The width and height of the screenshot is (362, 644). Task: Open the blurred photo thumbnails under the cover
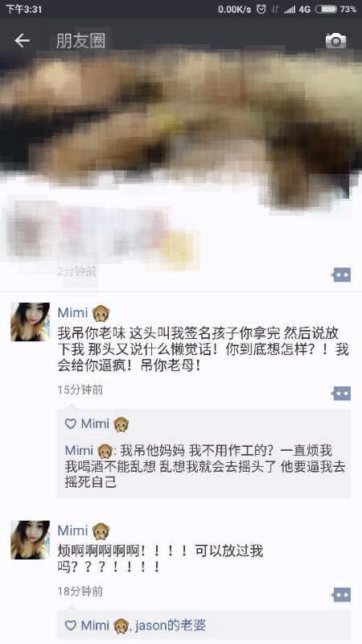101,234
